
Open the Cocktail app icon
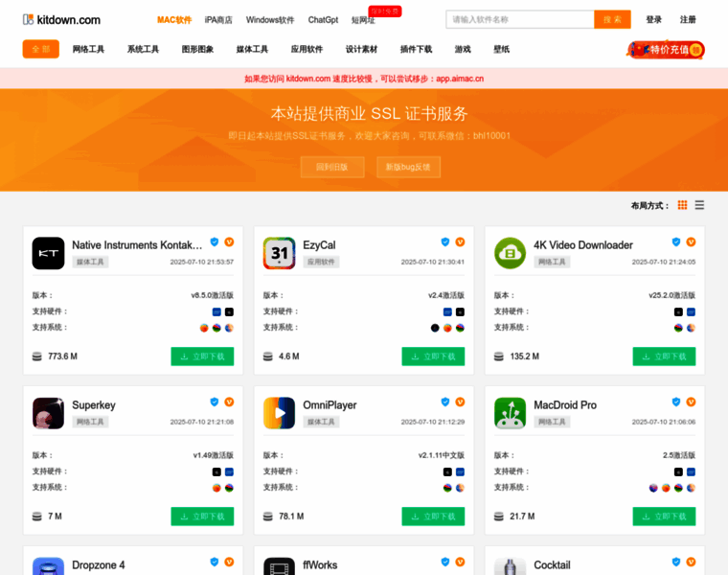[510, 566]
